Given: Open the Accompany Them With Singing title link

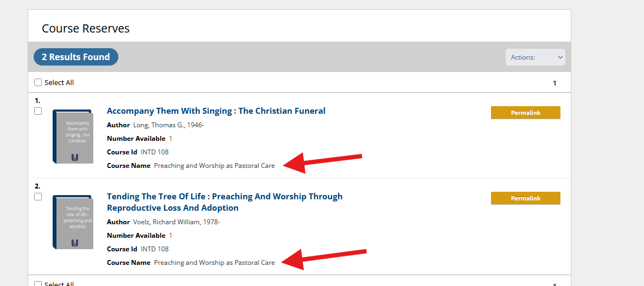Looking at the screenshot, I should click(x=216, y=111).
